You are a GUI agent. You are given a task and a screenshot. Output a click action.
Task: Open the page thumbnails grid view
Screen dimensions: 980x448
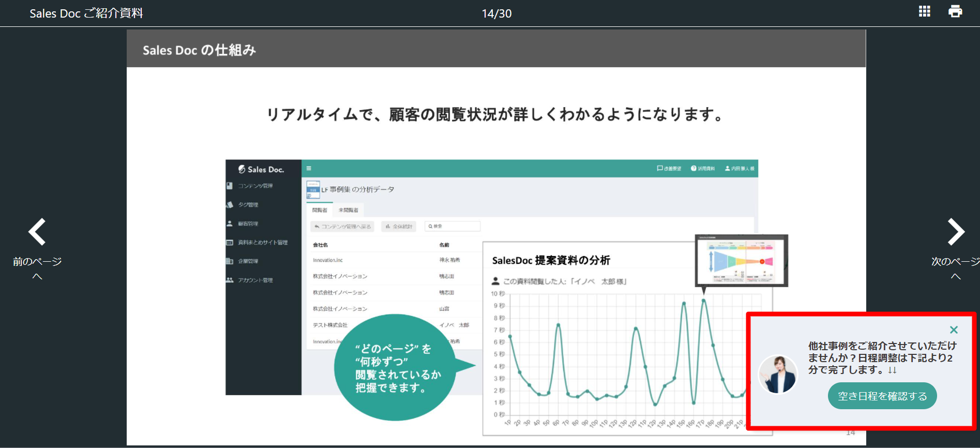coord(925,11)
